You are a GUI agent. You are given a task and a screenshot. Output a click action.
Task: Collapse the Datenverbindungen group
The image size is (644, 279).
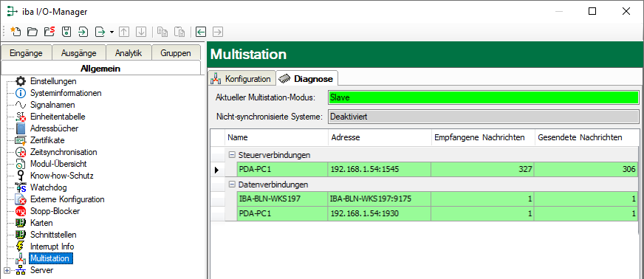click(x=232, y=185)
